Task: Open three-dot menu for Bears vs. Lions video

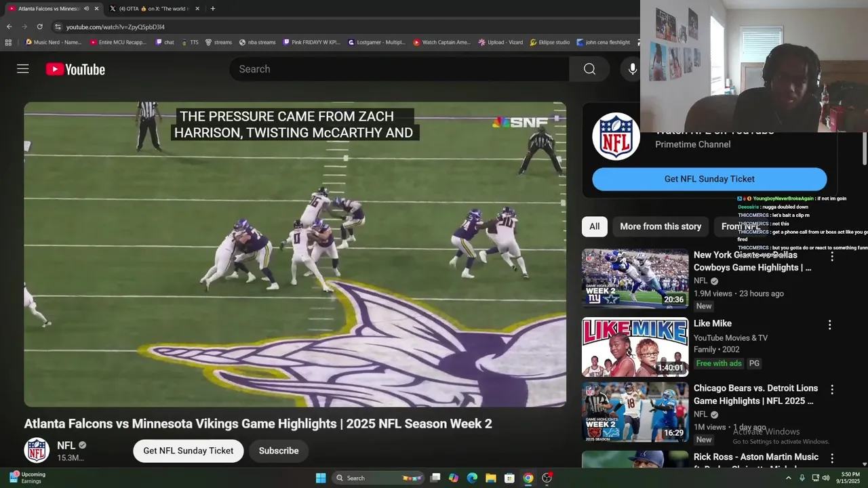Action: tap(832, 390)
